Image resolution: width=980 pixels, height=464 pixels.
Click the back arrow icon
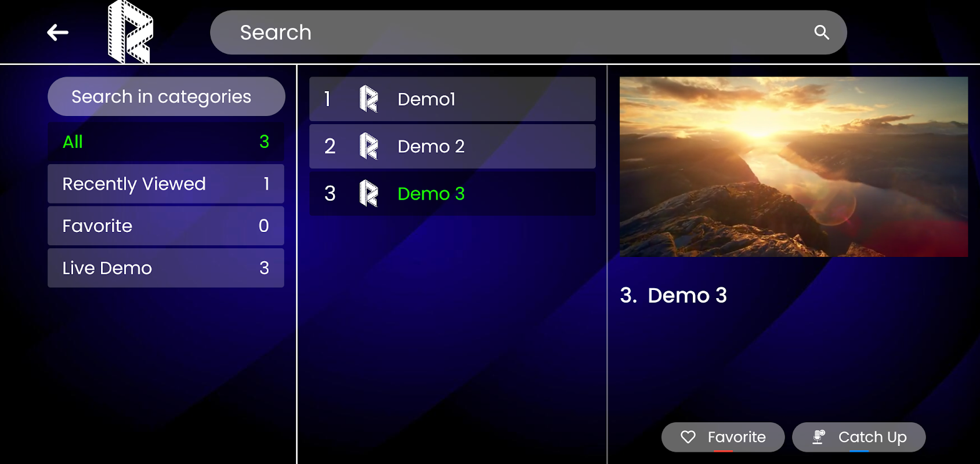click(58, 32)
